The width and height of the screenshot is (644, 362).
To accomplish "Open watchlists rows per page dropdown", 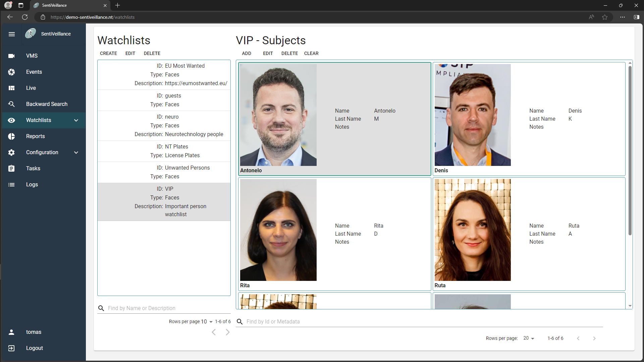I will (x=207, y=321).
